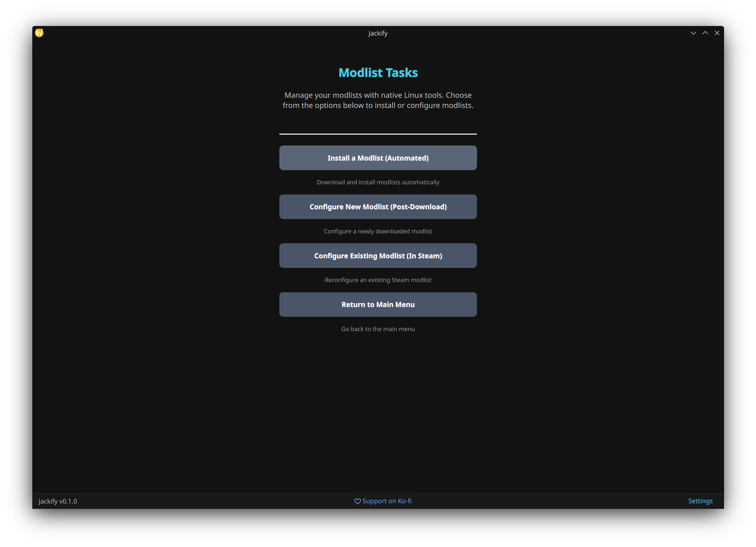Click 'Download and install modlists automatically' text
This screenshot has width=756, height=547.
378,182
